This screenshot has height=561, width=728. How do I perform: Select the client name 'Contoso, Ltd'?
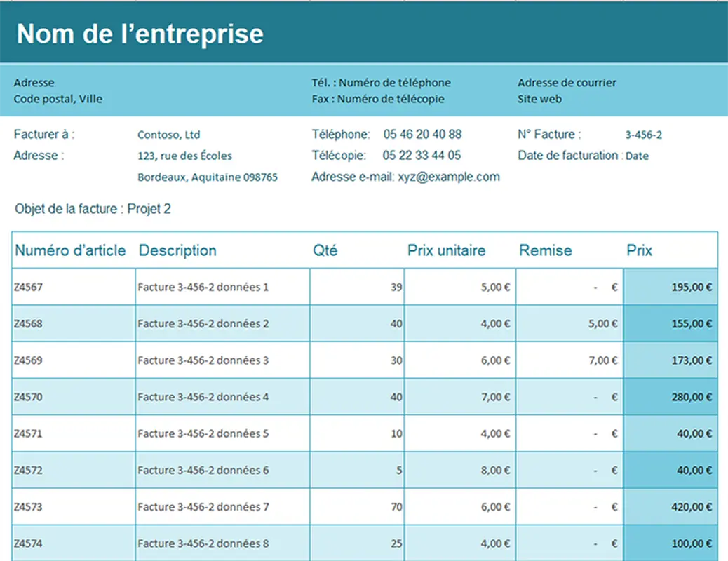pyautogui.click(x=169, y=134)
